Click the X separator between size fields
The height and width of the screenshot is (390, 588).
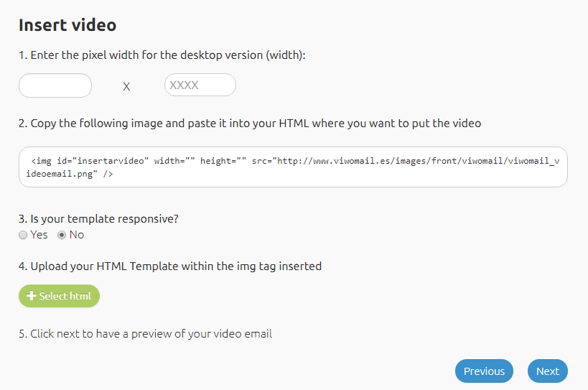pyautogui.click(x=126, y=87)
